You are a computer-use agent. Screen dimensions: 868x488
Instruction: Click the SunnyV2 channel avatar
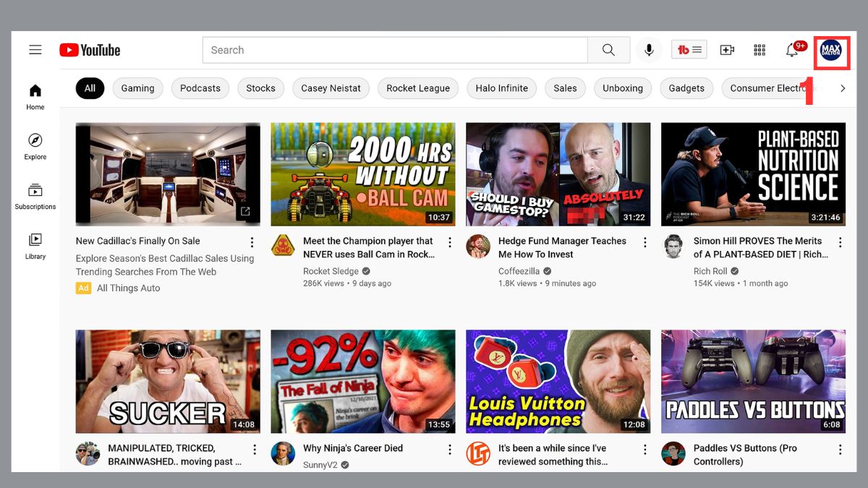coord(283,454)
